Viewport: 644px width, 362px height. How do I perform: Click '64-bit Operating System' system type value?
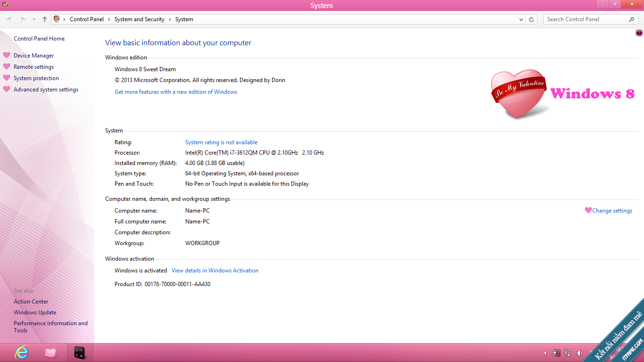tap(242, 173)
